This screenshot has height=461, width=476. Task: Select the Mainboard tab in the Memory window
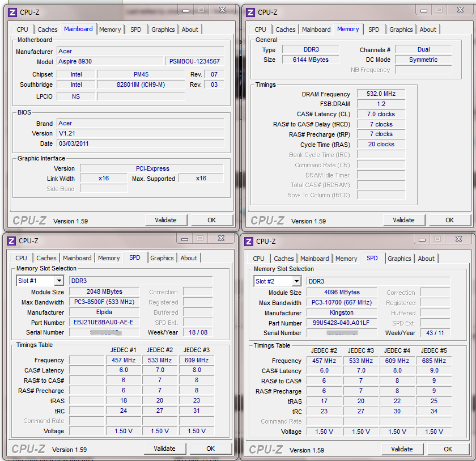(x=316, y=29)
